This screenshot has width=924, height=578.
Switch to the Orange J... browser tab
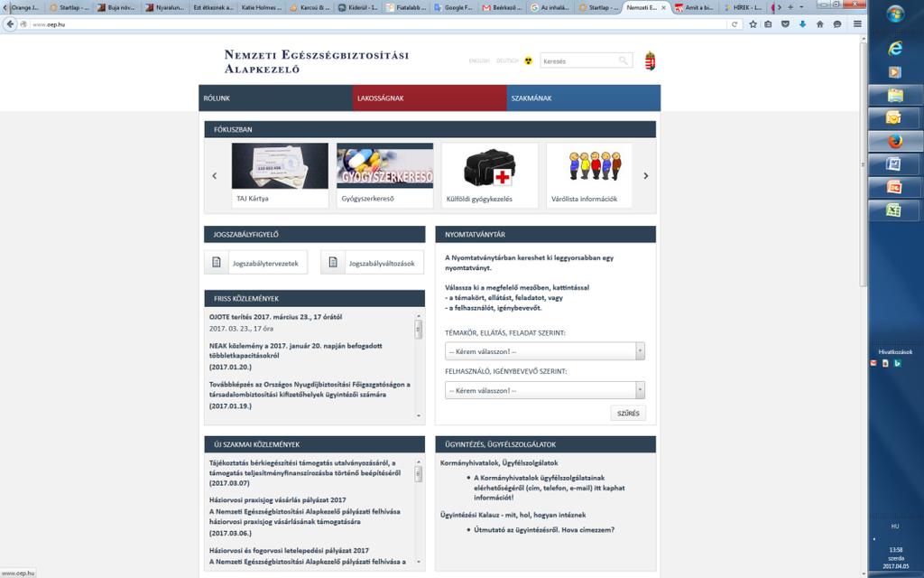tap(23, 7)
